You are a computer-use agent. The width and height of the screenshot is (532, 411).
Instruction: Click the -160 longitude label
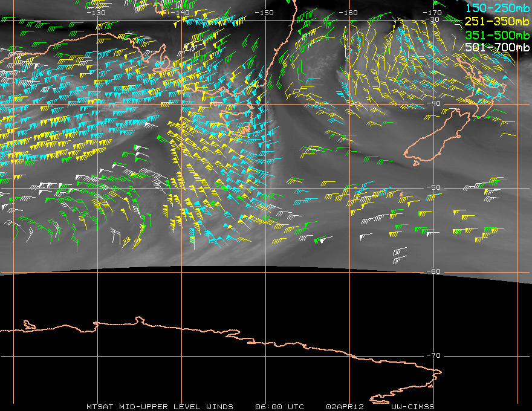point(348,13)
